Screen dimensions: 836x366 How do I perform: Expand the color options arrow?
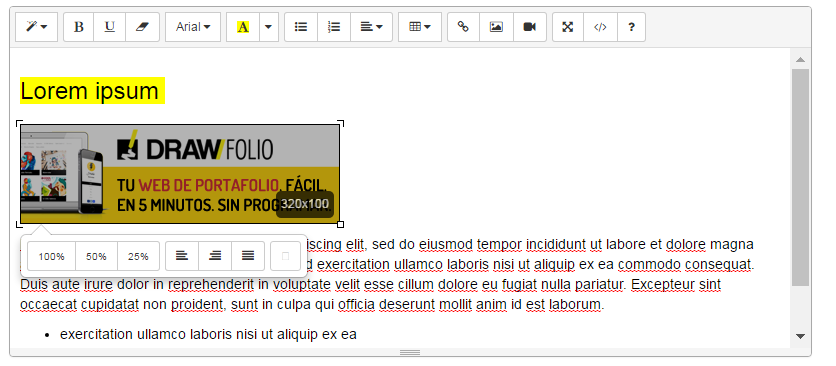(269, 27)
